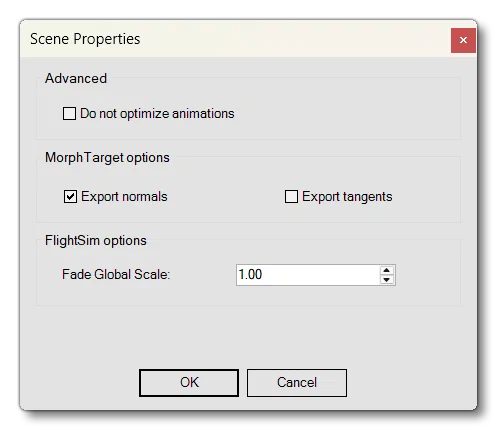Uncheck Export normals checkbox

point(70,196)
